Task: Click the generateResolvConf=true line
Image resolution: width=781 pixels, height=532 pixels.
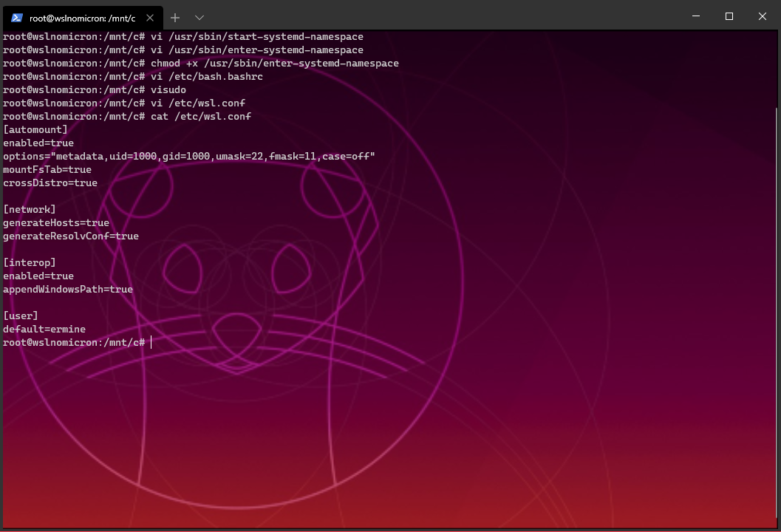Action: [70, 236]
